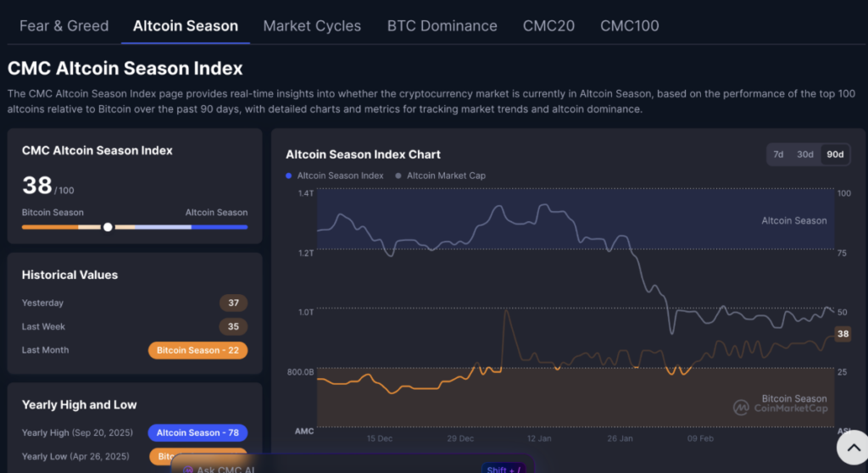The width and height of the screenshot is (868, 473).
Task: Open the Ask CMC AI sparkle icon
Action: tap(187, 469)
